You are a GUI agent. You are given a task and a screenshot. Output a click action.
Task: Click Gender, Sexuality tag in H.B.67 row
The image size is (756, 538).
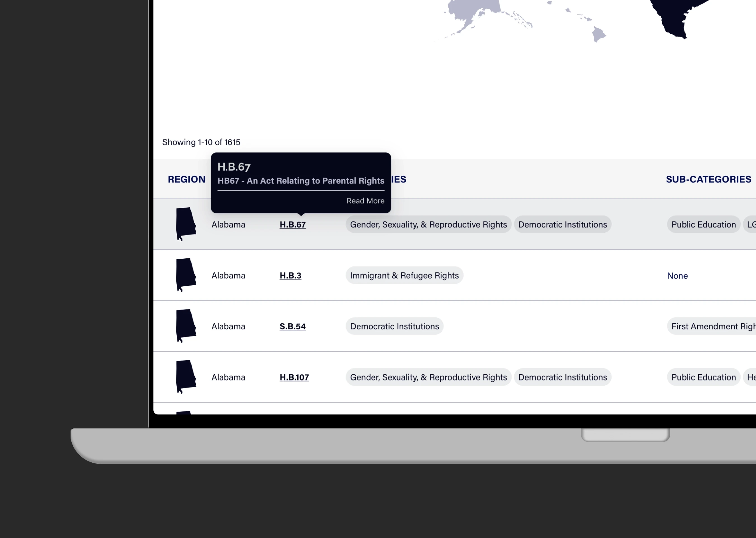tap(428, 225)
